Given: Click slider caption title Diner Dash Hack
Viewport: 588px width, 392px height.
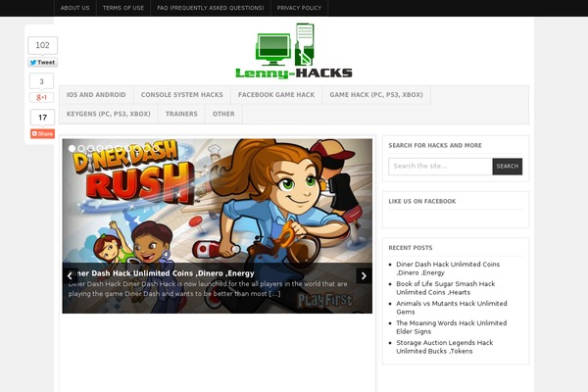Looking at the screenshot, I should [162, 273].
